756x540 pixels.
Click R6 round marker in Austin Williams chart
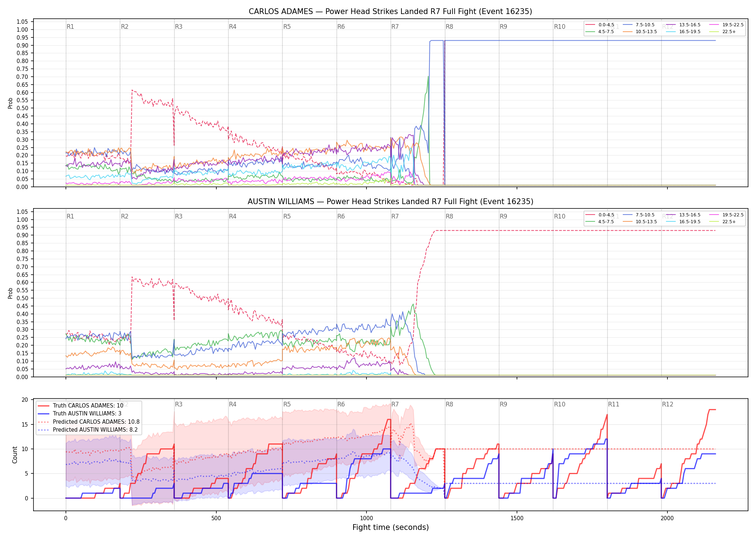click(341, 216)
